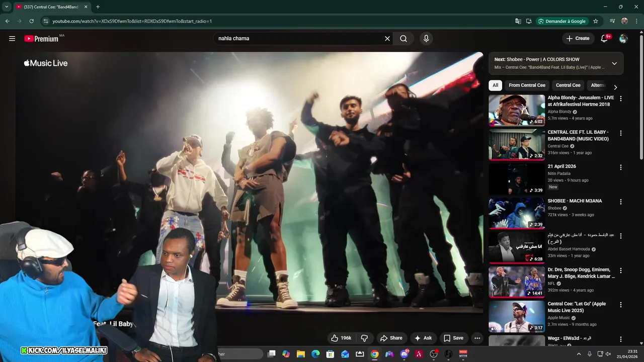Clear the search text with the X

click(387, 38)
